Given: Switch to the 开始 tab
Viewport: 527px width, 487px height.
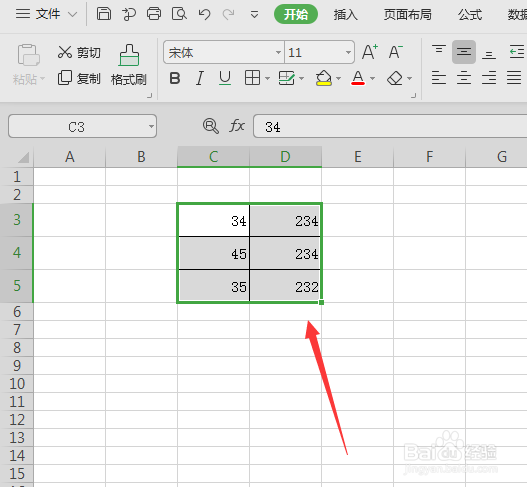Looking at the screenshot, I should tap(296, 14).
